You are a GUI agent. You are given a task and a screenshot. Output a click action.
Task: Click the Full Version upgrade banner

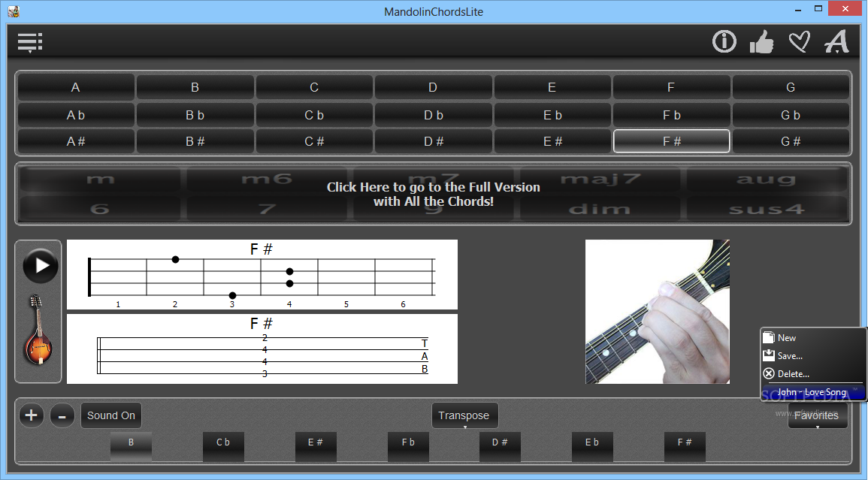(434, 194)
